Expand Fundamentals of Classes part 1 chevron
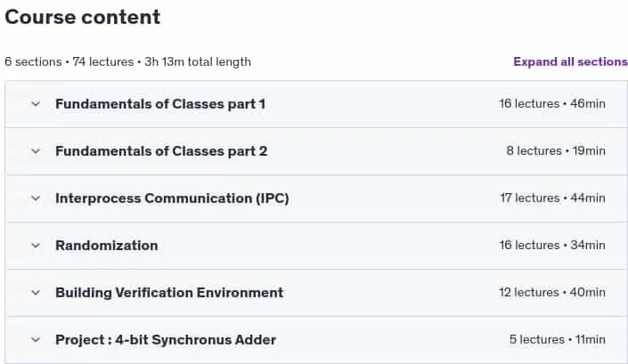The width and height of the screenshot is (628, 364). coord(36,104)
